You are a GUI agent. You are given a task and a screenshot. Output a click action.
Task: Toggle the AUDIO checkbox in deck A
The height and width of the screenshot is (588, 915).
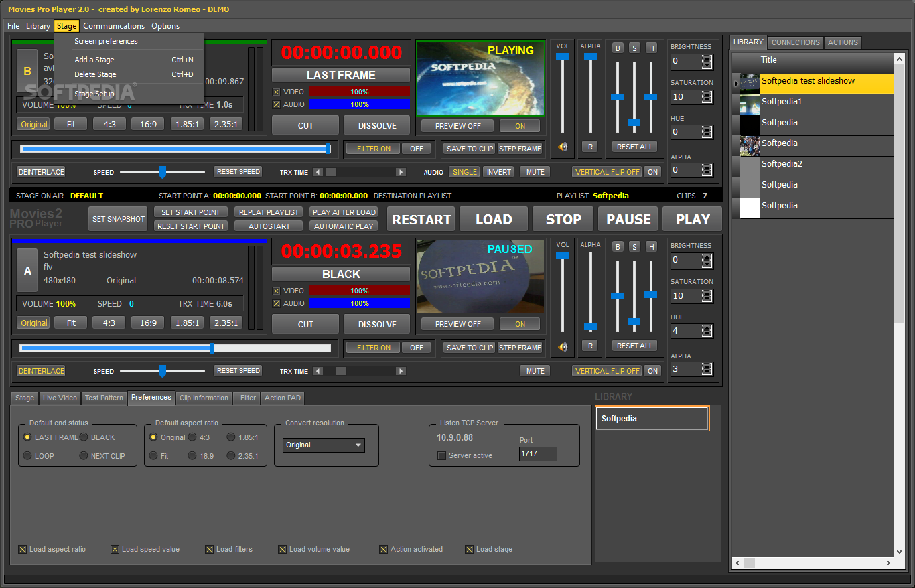coord(277,303)
